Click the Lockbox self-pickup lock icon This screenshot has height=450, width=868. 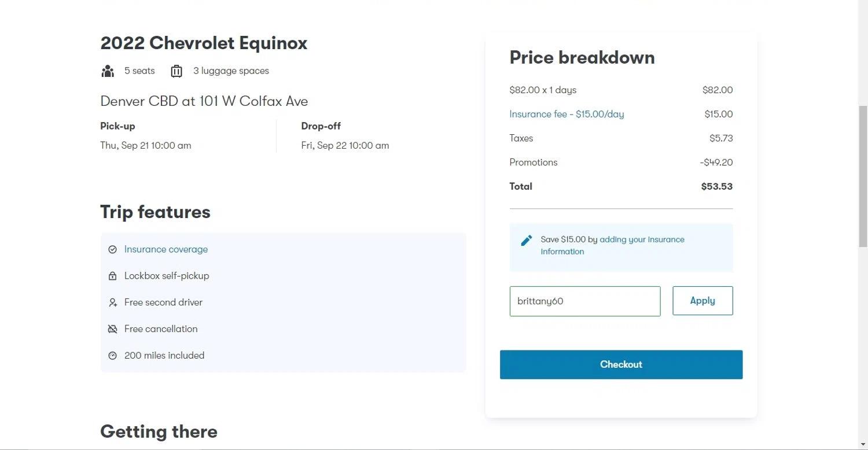113,276
